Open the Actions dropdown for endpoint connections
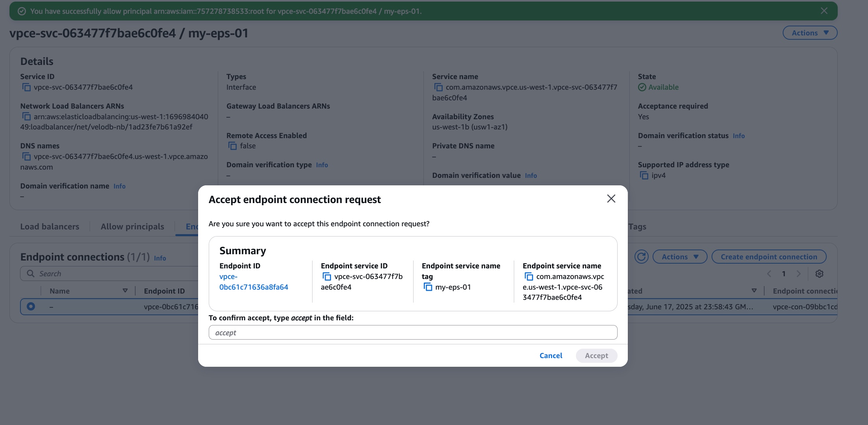This screenshot has width=868, height=425. 680,257
